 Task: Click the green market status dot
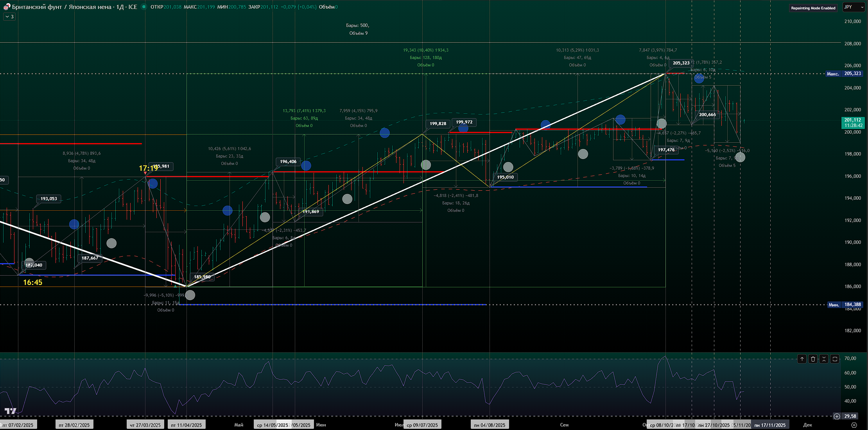(x=143, y=7)
